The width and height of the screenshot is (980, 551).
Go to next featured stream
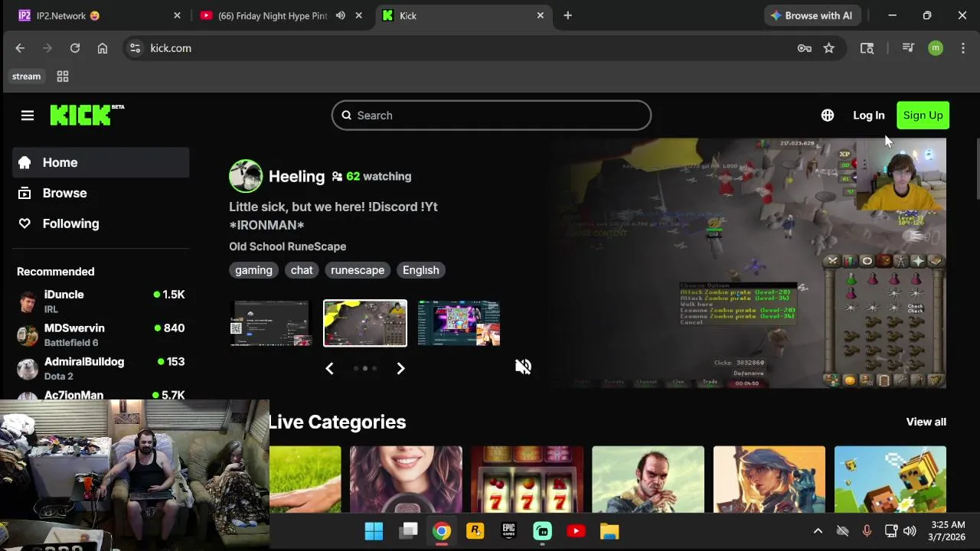[x=400, y=368]
